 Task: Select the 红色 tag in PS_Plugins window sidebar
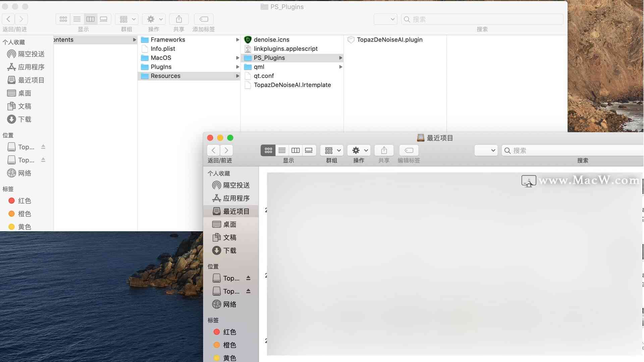click(x=26, y=201)
